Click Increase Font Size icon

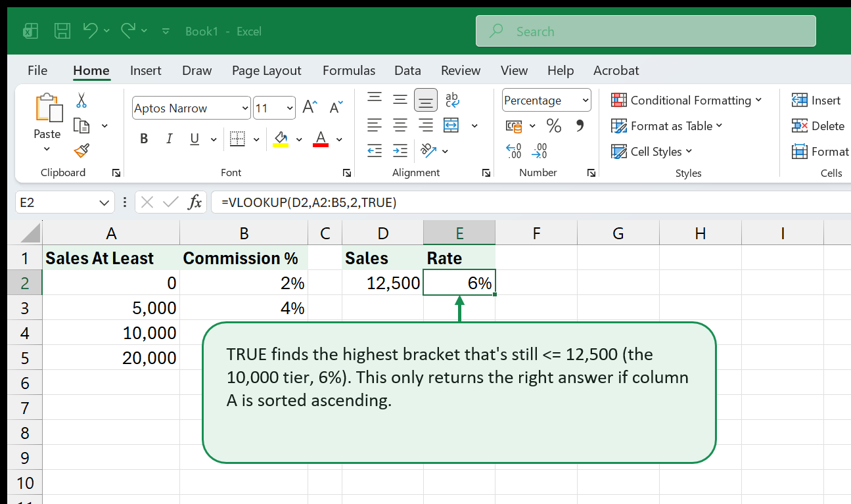tap(310, 108)
